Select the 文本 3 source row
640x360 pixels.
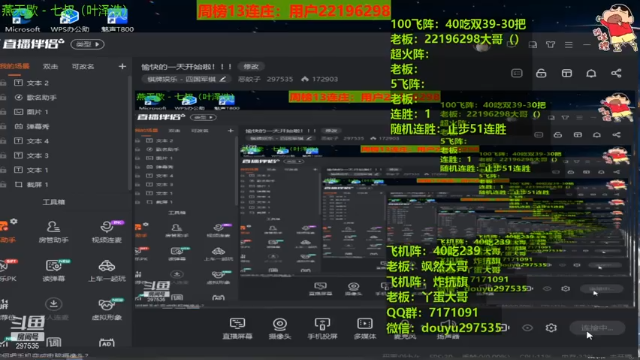pyautogui.click(x=65, y=156)
